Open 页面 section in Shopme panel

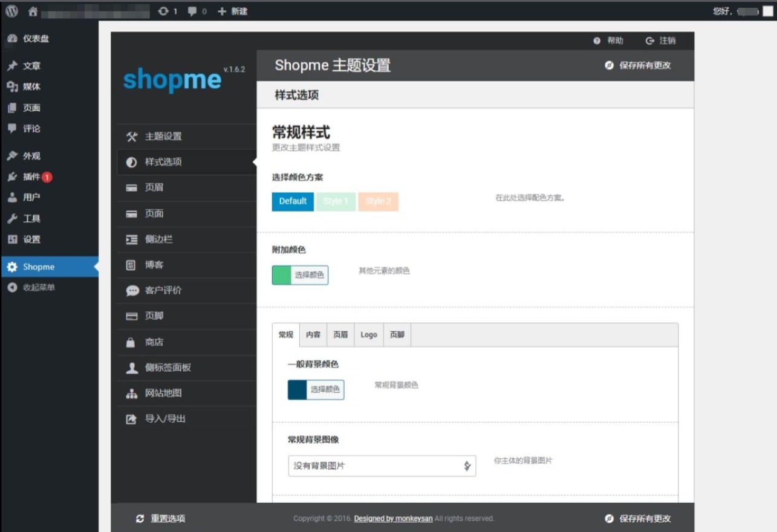186,213
